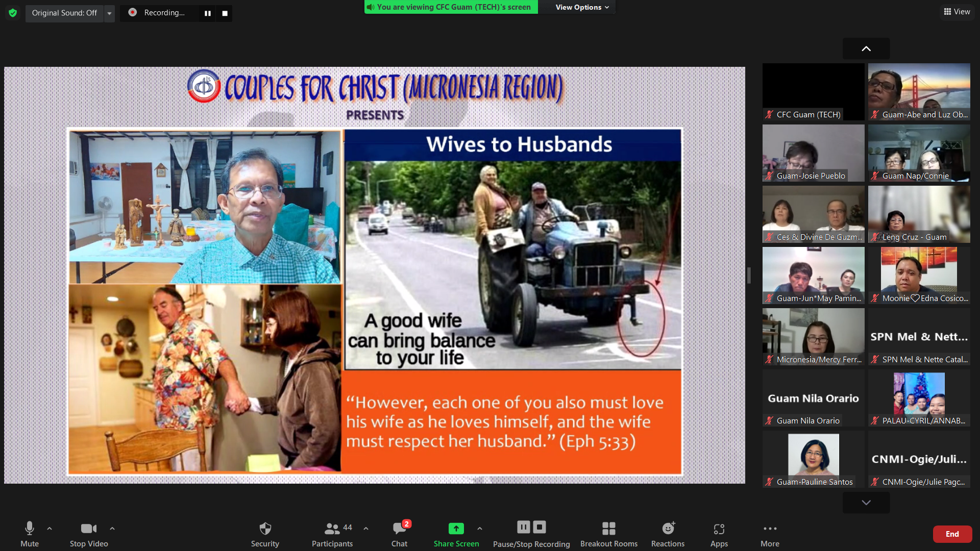Pause recording from the top bar
The width and height of the screenshot is (980, 551).
click(208, 13)
